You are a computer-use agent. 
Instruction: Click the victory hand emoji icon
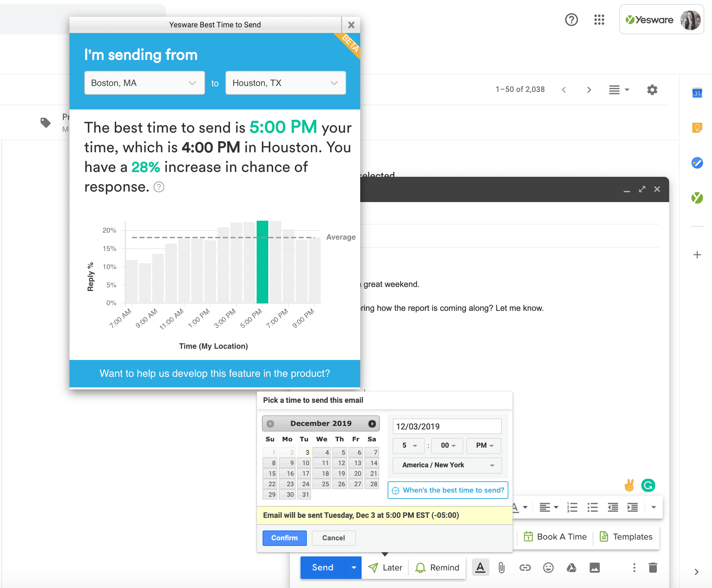click(x=629, y=486)
